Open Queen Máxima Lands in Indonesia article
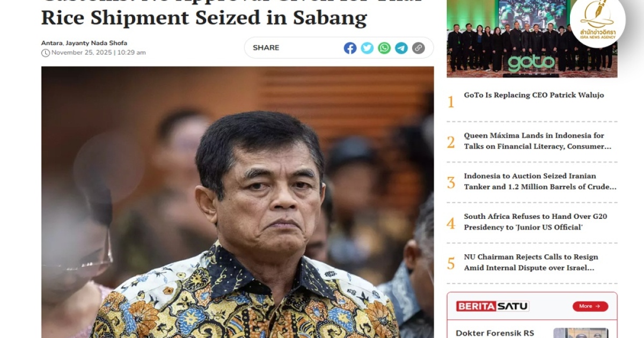644x338 pixels. (538, 141)
